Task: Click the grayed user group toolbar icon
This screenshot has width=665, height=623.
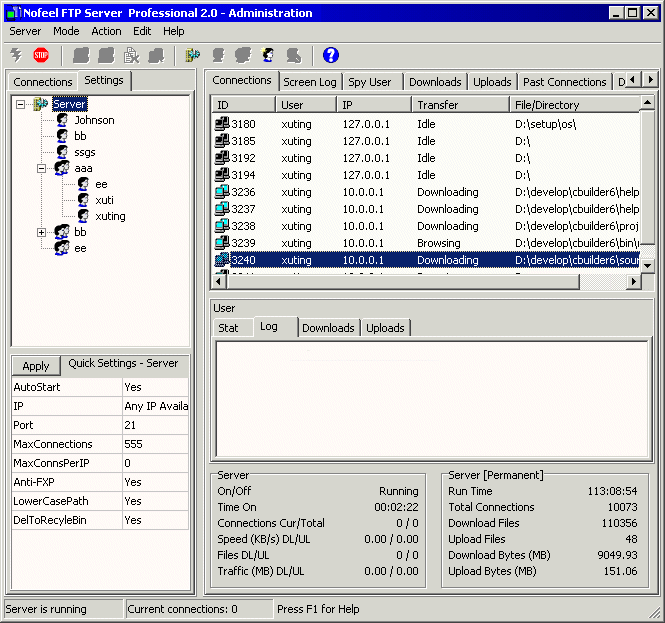Action: 243,55
